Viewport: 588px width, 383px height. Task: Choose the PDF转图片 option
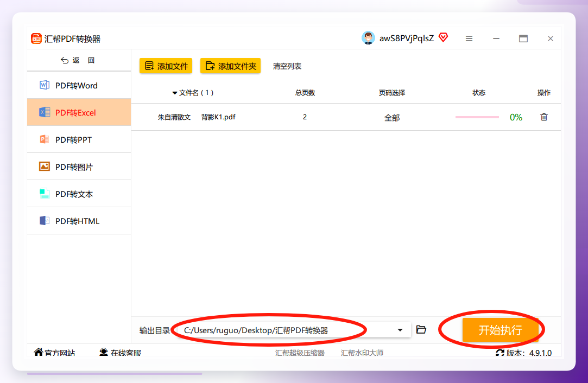tap(79, 167)
